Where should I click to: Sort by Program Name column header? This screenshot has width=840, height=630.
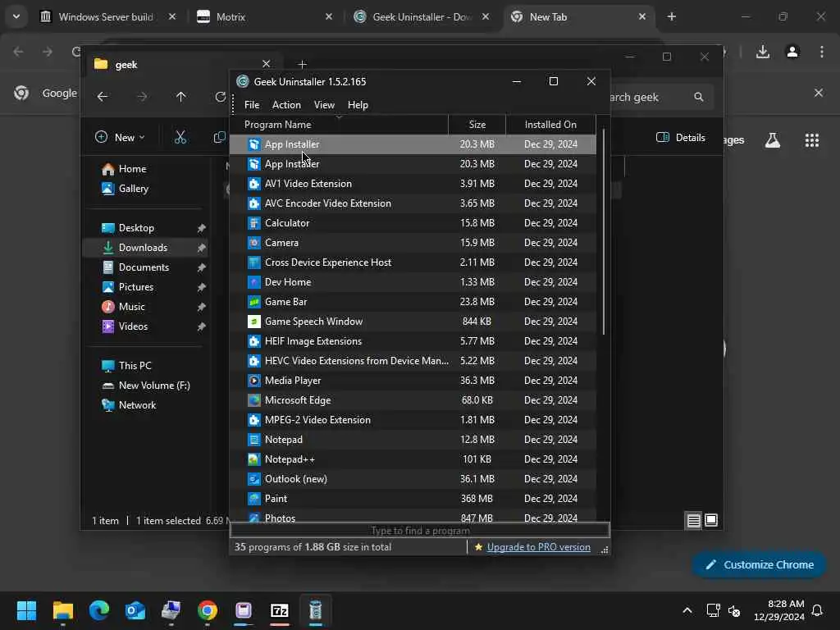point(339,125)
